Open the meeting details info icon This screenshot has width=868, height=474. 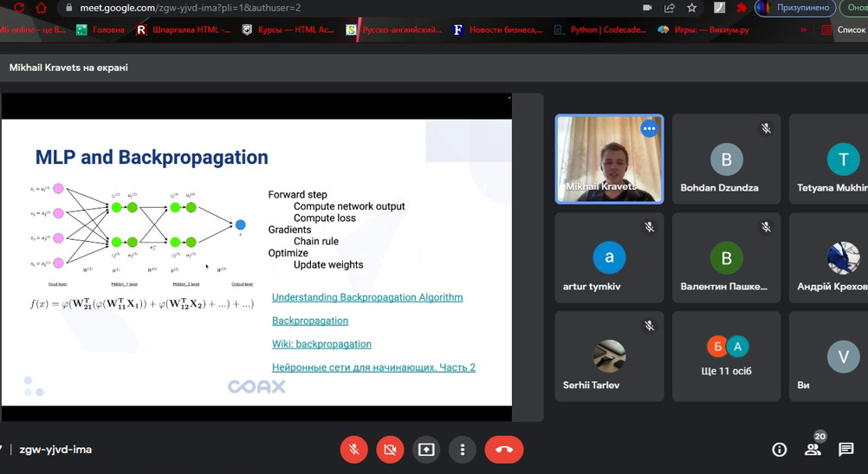(x=780, y=450)
